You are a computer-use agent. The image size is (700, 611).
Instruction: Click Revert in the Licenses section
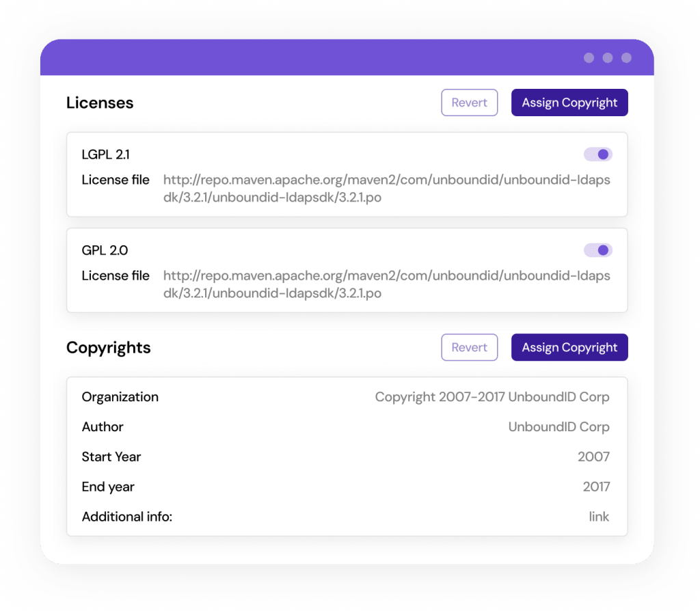click(469, 103)
